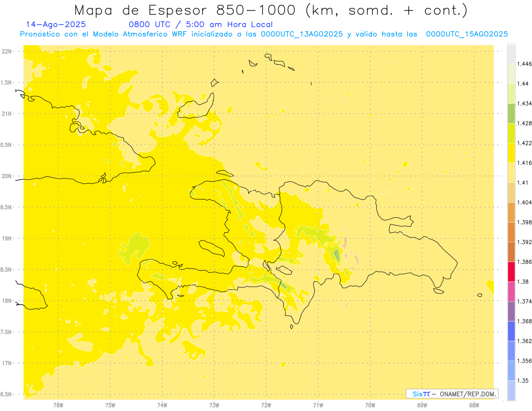Click the legend value 1.386

[x=525, y=262]
